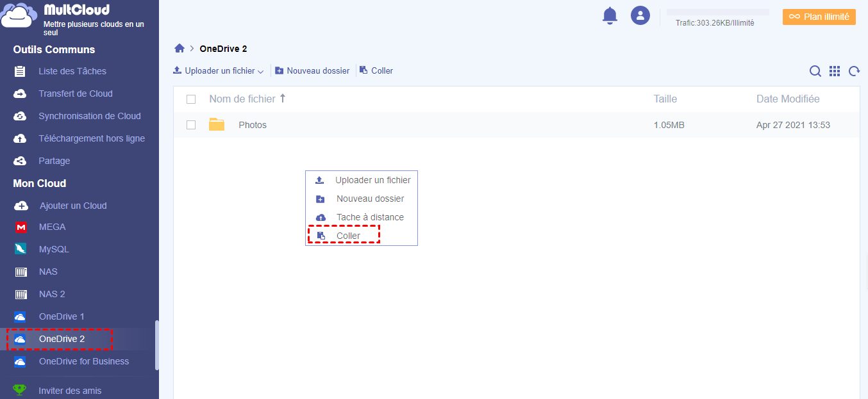Choose Uploader un fichier in context menu
The image size is (868, 399).
coord(362,180)
